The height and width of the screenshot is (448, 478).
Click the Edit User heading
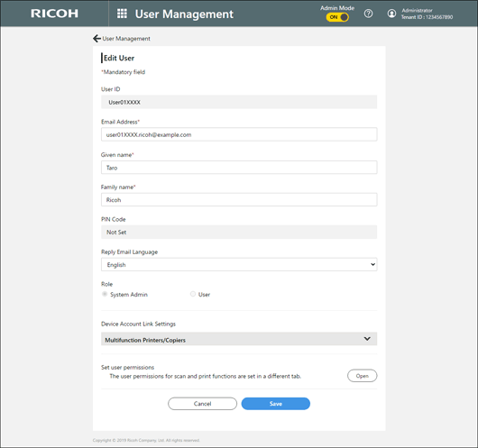coord(119,58)
